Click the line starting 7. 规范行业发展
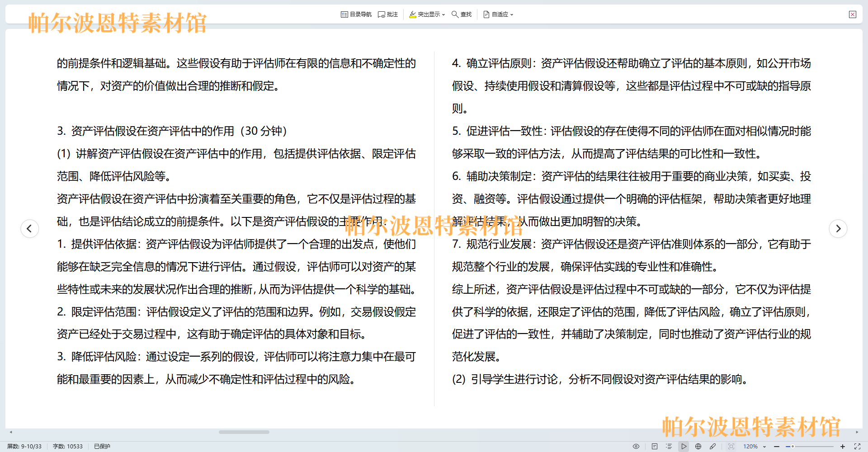The image size is (868, 452). point(632,244)
